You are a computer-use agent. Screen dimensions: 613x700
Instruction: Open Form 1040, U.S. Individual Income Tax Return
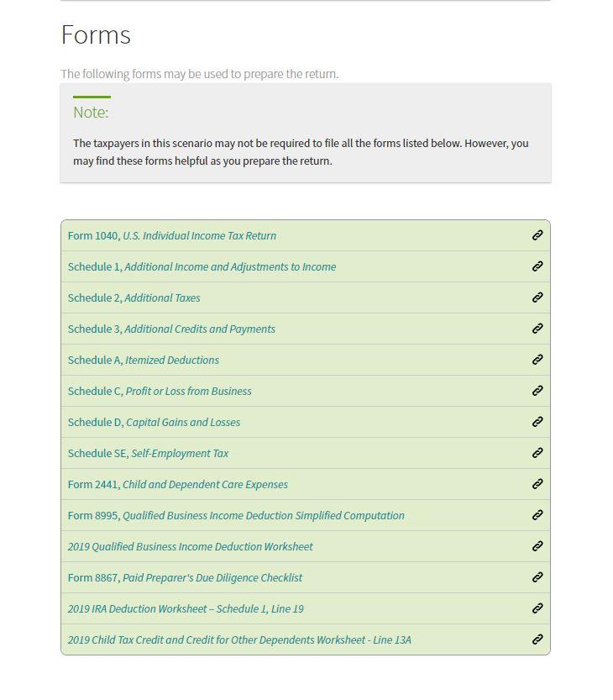click(x=171, y=235)
